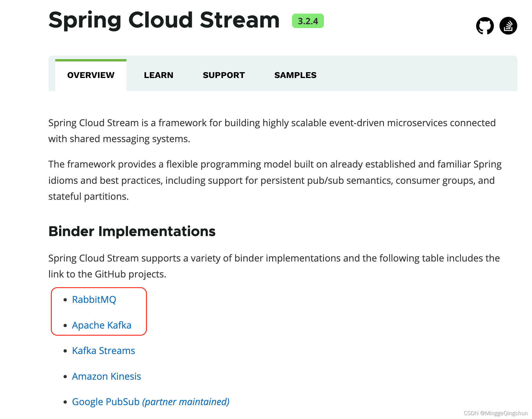Click the Binder Implementations heading
Screen dimensions: 532x419
pyautogui.click(x=132, y=231)
